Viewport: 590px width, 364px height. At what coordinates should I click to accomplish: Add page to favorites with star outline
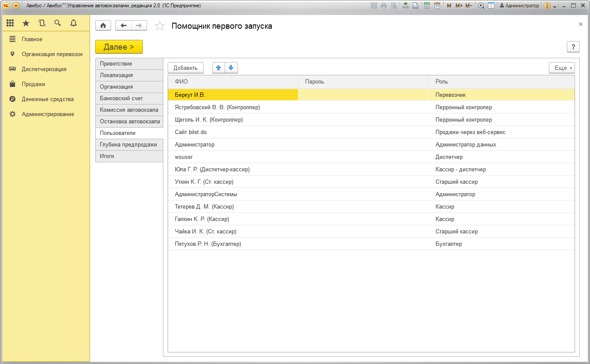[160, 26]
